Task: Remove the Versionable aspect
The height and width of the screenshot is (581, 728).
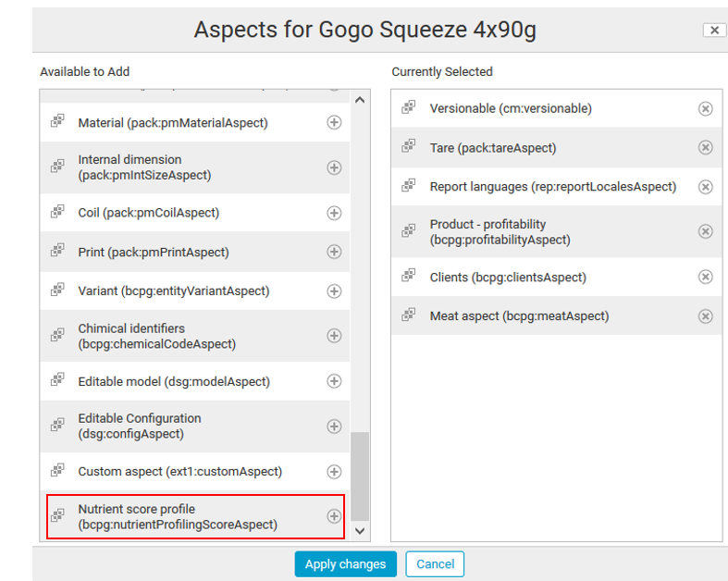Action: coord(705,108)
